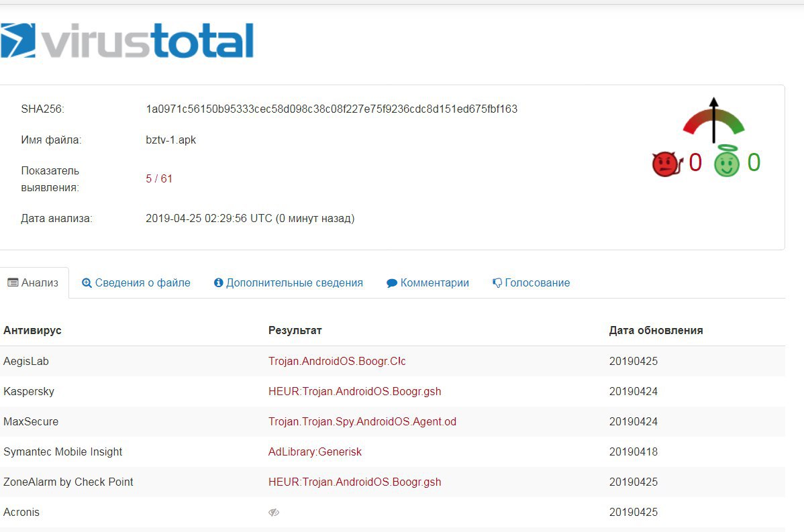Select the SHA256 hash value
804x532 pixels.
[x=332, y=109]
